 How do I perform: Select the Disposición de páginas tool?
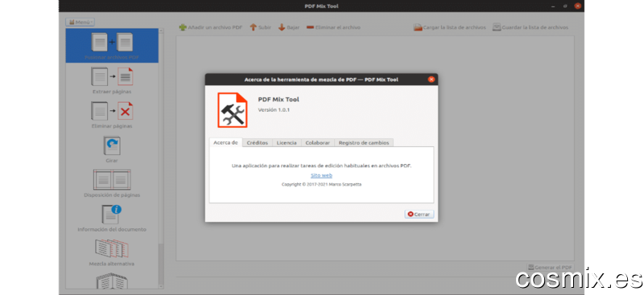coord(112,184)
